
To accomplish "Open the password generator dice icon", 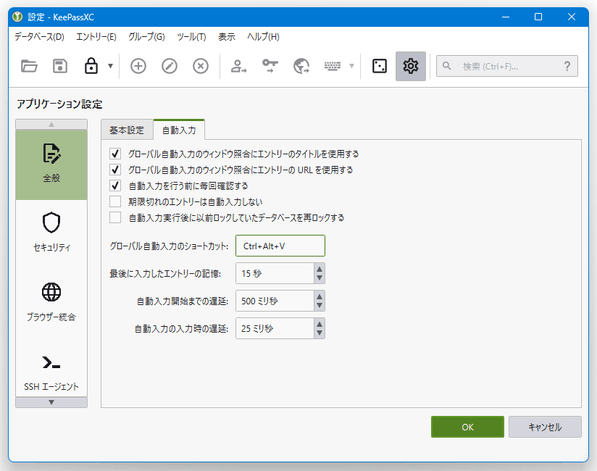I will (379, 66).
